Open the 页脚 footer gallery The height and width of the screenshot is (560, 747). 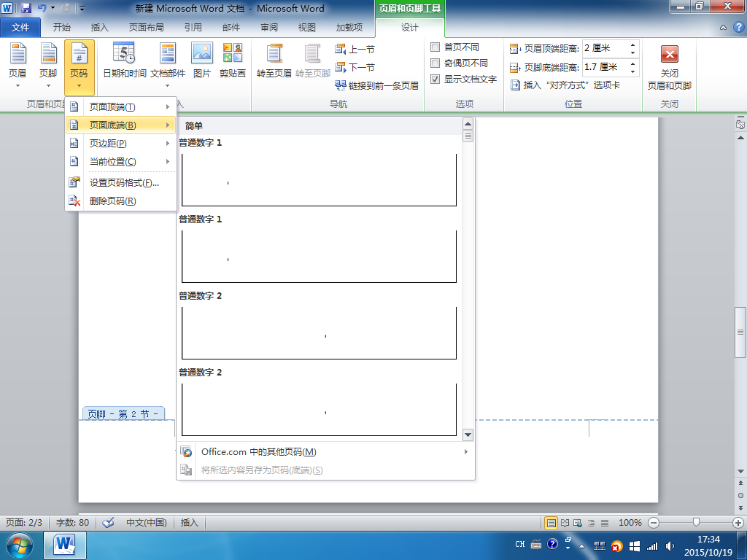point(48,66)
